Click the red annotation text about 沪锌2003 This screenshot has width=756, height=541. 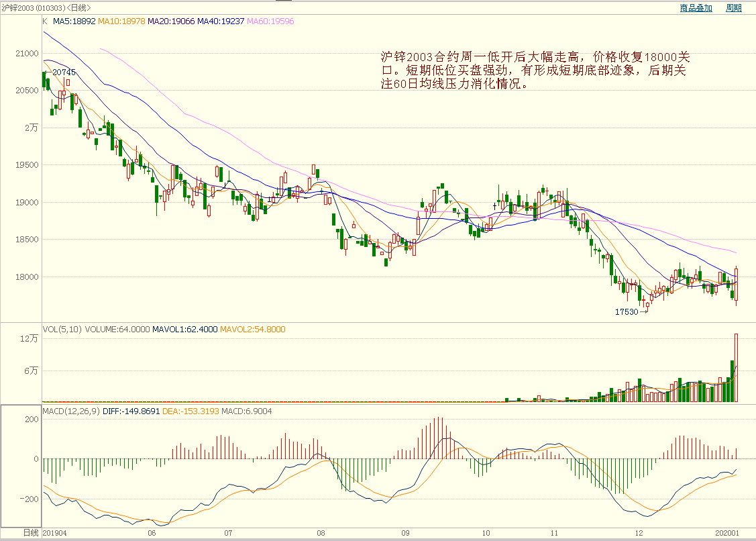tap(535, 70)
